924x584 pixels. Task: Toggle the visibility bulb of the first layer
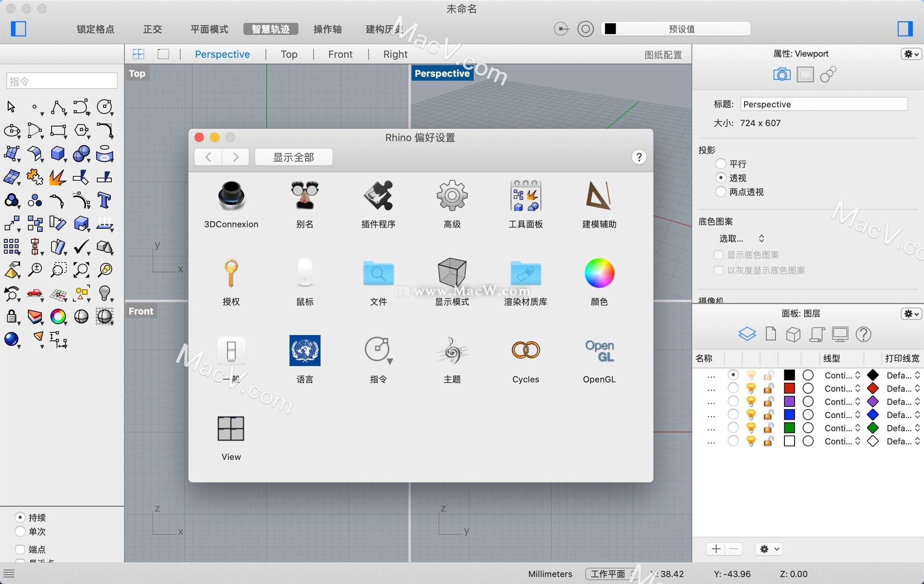751,375
